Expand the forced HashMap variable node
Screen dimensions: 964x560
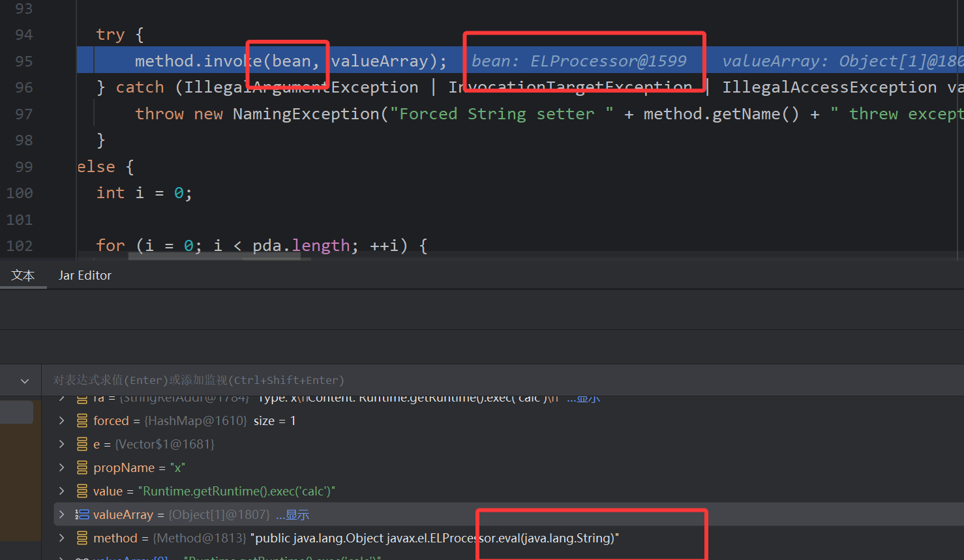click(x=62, y=421)
